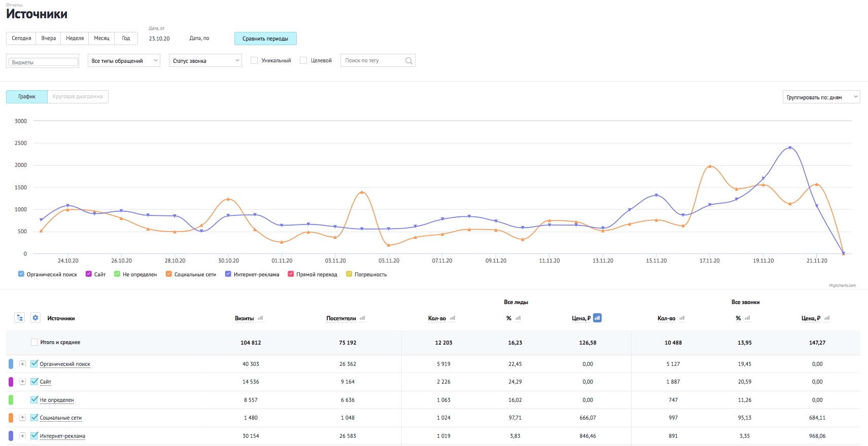868x446 pixels.
Task: Open Статус звонка dropdown
Action: click(205, 61)
